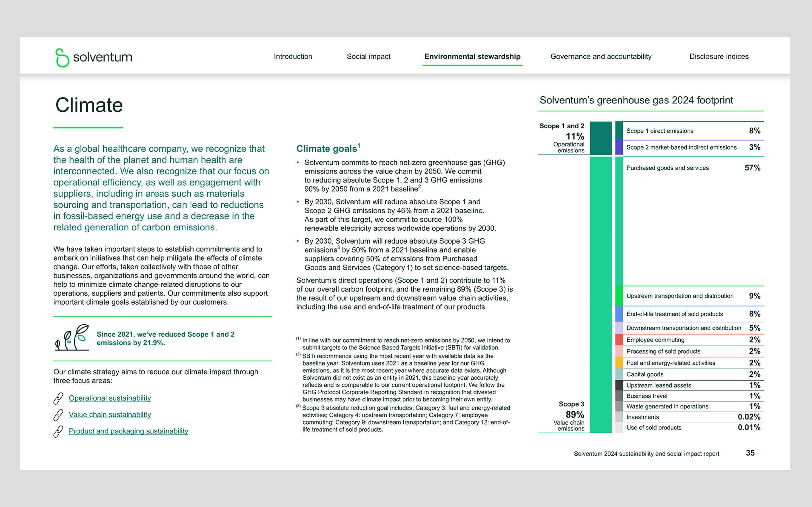Click the Scope 2 purple color swatch
The height and width of the screenshot is (507, 812).
point(619,148)
